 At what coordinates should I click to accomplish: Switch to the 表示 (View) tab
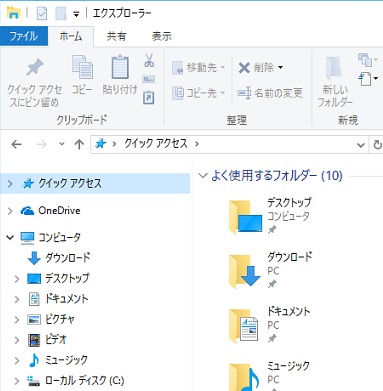pyautogui.click(x=162, y=36)
